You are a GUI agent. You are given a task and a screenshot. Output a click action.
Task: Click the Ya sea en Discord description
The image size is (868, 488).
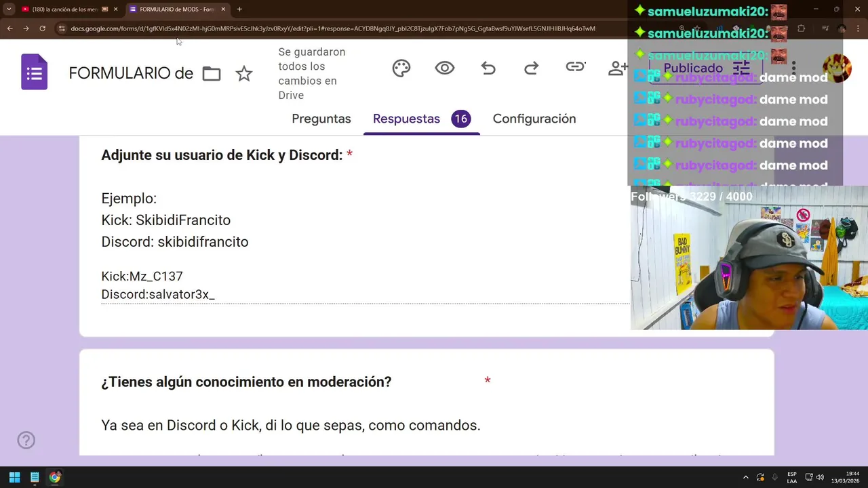(291, 426)
